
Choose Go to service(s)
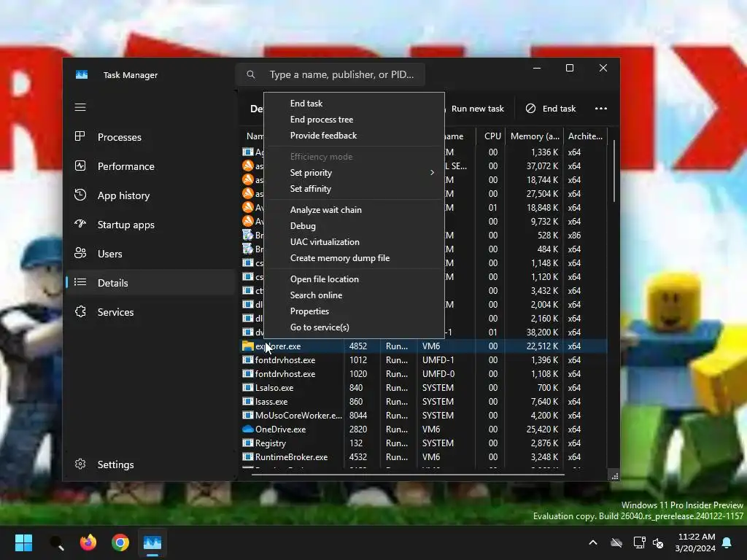click(354, 327)
